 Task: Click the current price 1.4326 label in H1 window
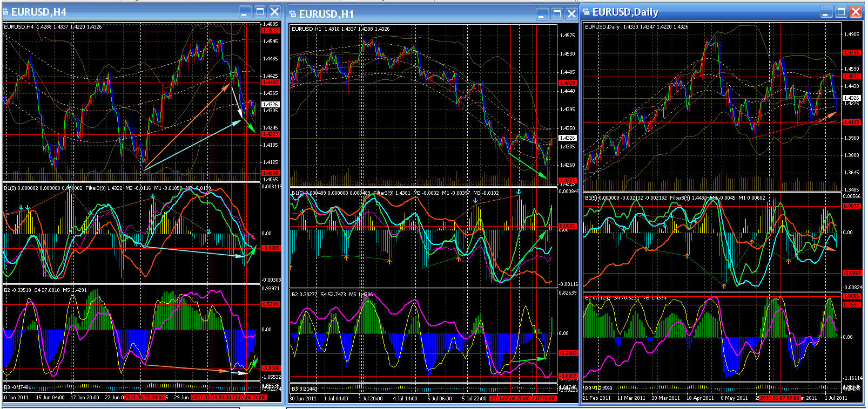[x=567, y=138]
